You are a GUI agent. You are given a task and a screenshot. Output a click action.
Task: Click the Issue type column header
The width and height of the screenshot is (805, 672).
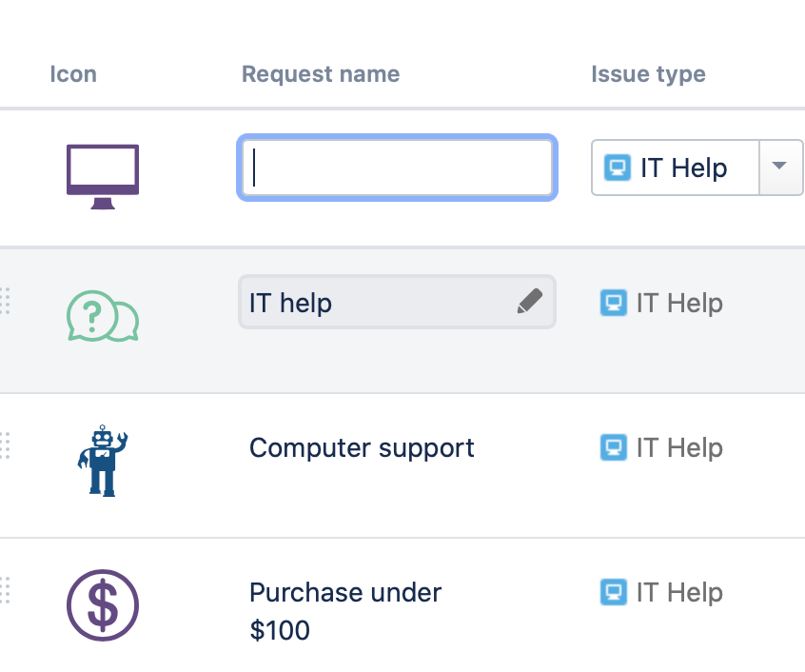(648, 74)
